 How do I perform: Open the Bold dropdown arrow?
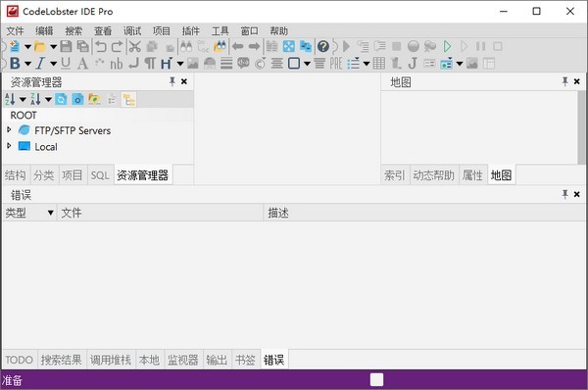tap(27, 64)
